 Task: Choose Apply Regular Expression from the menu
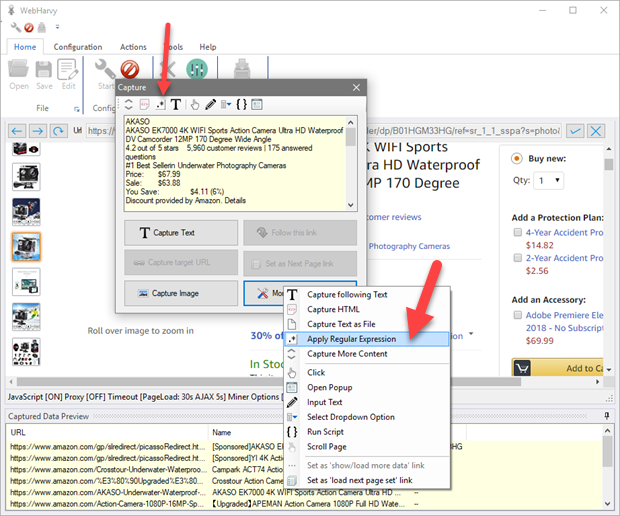(350, 338)
